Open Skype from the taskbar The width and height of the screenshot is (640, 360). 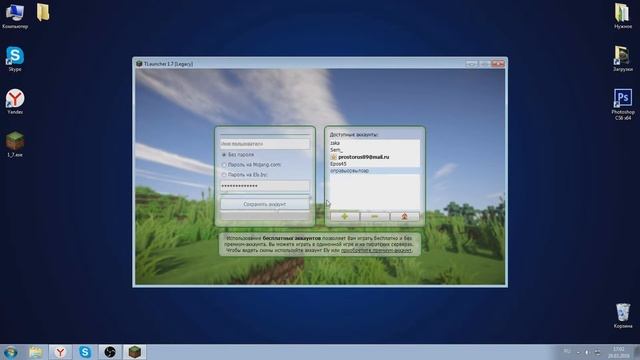85,352
